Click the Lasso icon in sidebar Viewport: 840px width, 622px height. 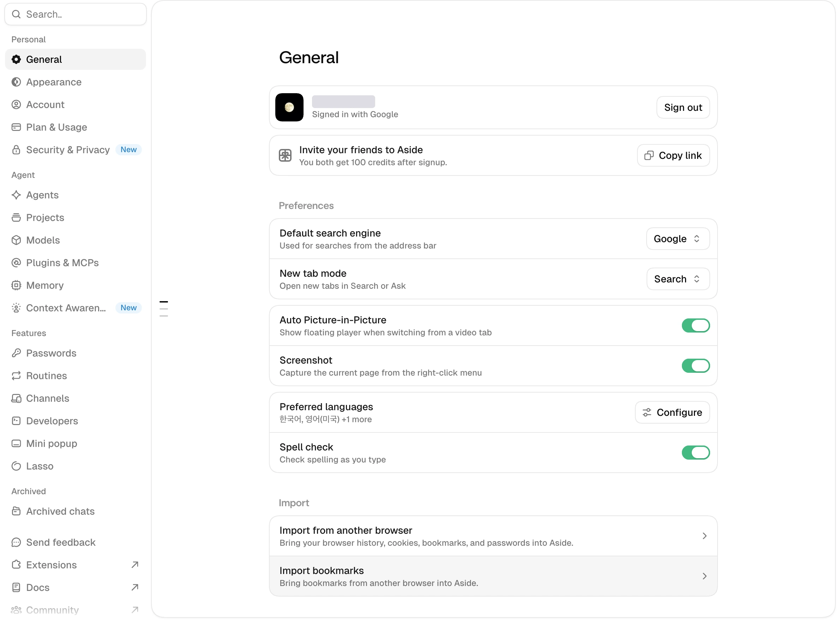click(16, 466)
